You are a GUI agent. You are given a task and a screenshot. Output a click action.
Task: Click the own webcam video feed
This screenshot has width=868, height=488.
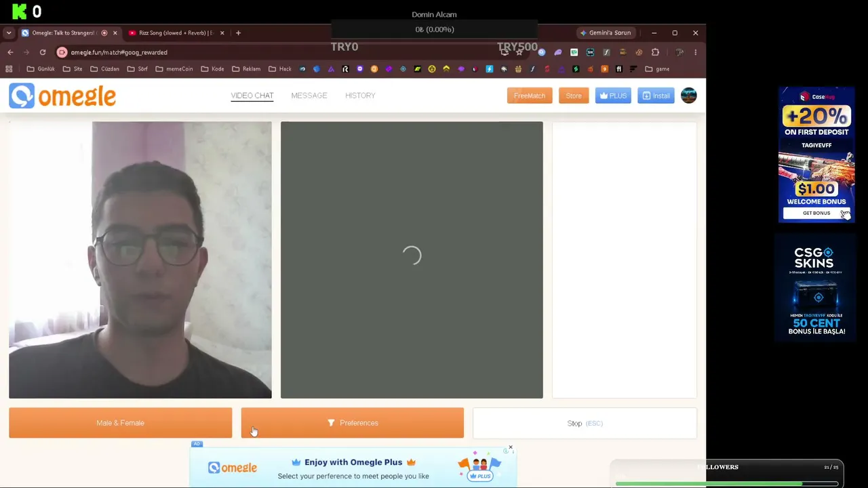click(x=140, y=260)
